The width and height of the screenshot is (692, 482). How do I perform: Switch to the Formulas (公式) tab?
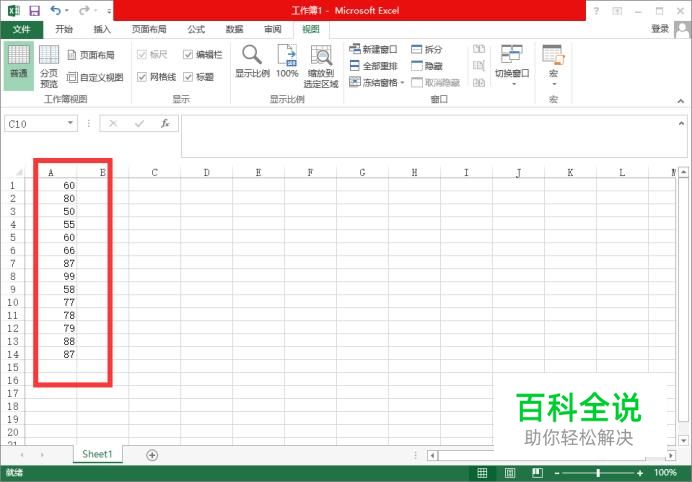(196, 30)
